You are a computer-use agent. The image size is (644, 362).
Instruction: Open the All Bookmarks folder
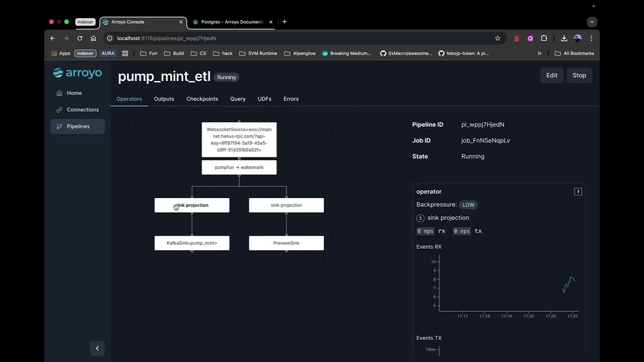[574, 53]
